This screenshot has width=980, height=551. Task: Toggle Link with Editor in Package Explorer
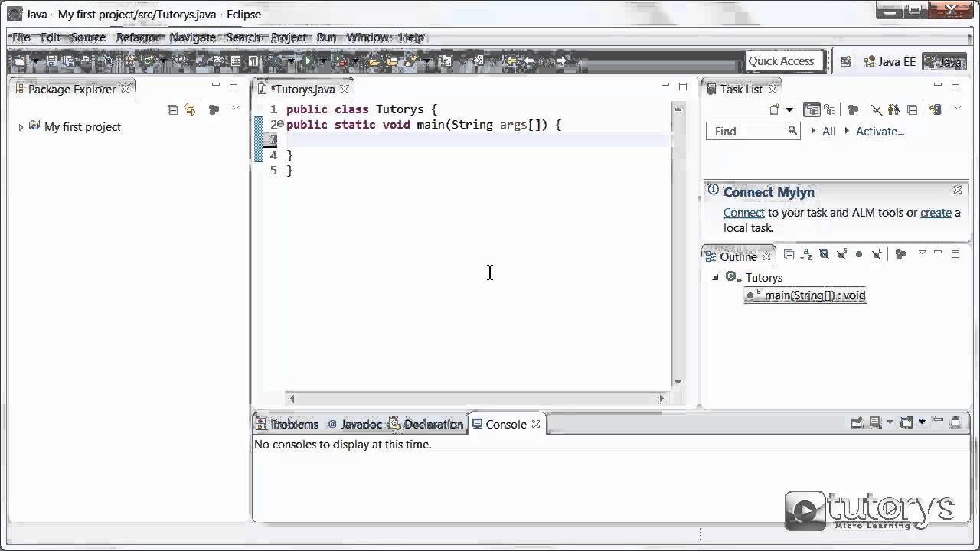tap(190, 109)
